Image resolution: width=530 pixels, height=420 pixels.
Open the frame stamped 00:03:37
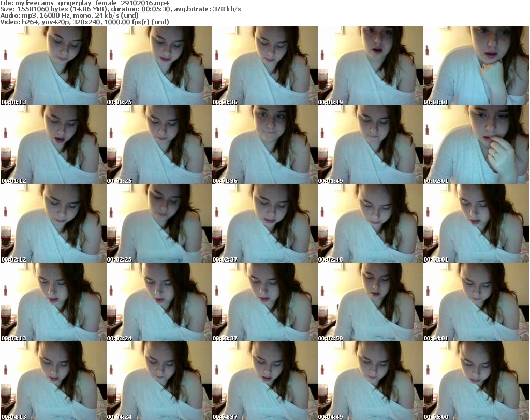tap(265, 302)
